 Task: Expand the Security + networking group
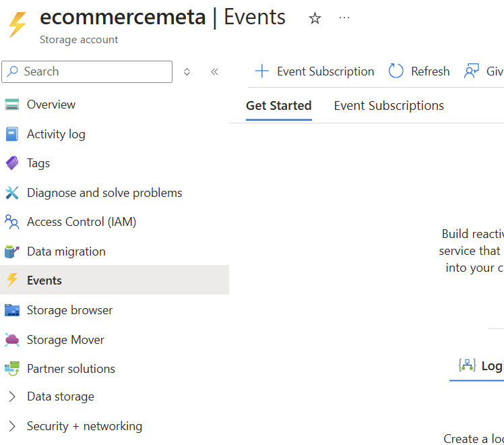pos(12,426)
